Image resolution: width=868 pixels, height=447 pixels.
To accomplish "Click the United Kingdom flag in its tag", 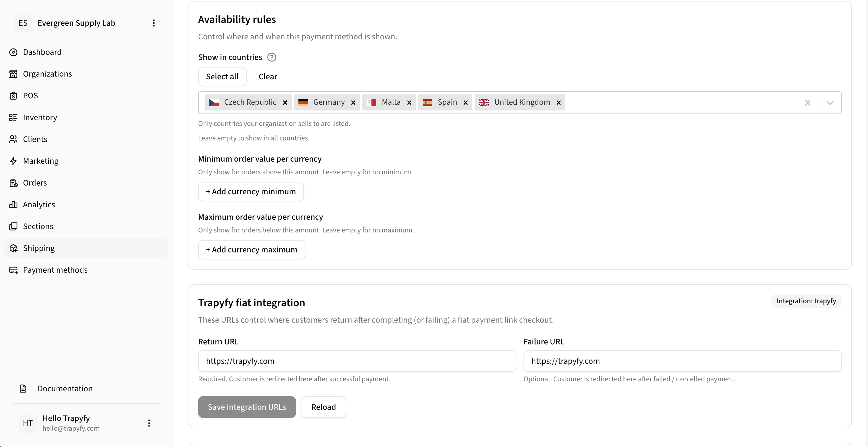I will click(x=484, y=102).
